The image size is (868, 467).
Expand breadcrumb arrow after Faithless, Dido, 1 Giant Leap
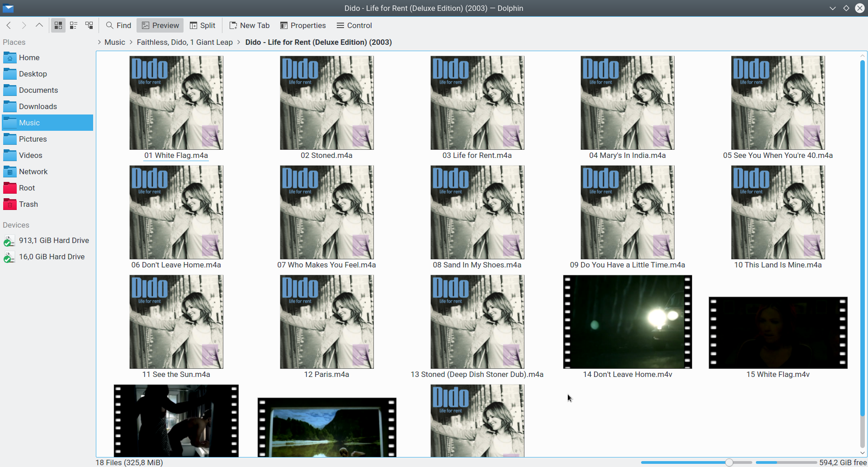coord(239,42)
